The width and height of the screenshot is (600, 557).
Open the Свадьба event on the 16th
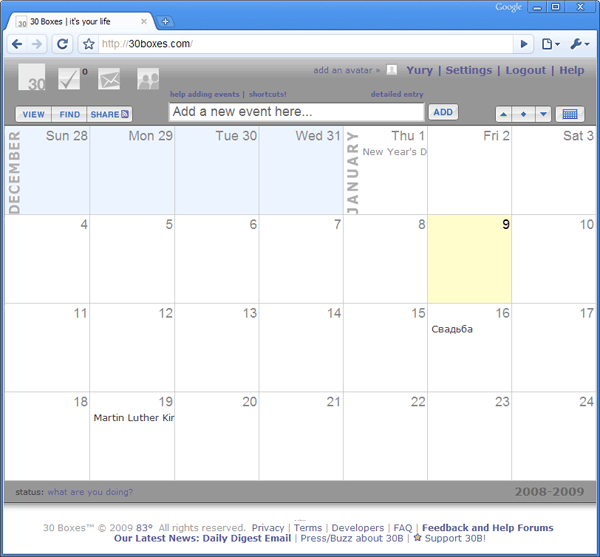coord(452,329)
